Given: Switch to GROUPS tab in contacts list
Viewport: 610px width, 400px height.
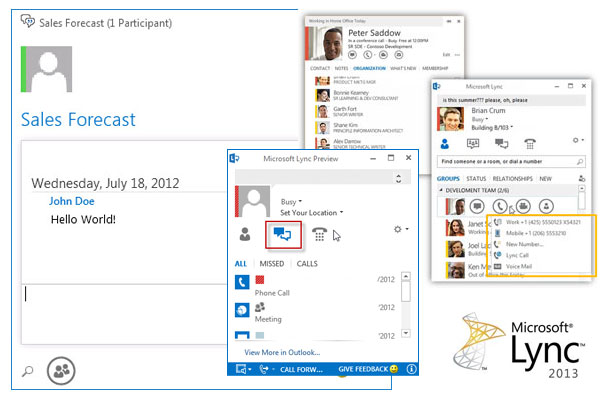Looking at the screenshot, I should (x=448, y=179).
